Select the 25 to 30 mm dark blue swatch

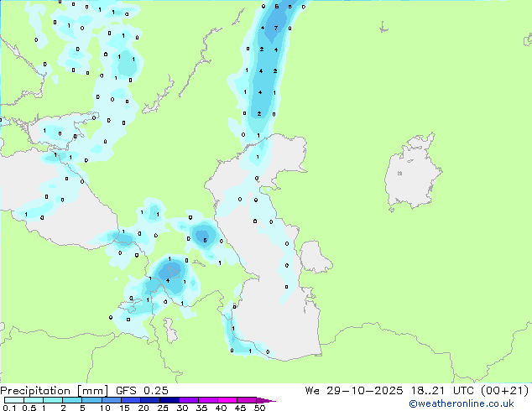(x=169, y=400)
